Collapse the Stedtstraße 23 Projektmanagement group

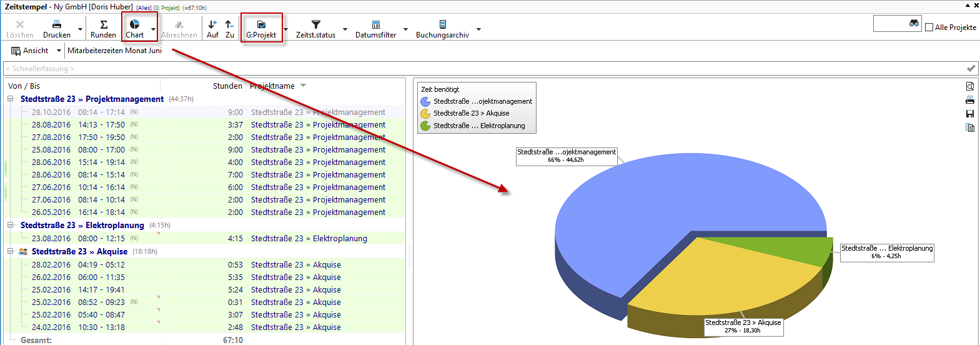(x=11, y=99)
